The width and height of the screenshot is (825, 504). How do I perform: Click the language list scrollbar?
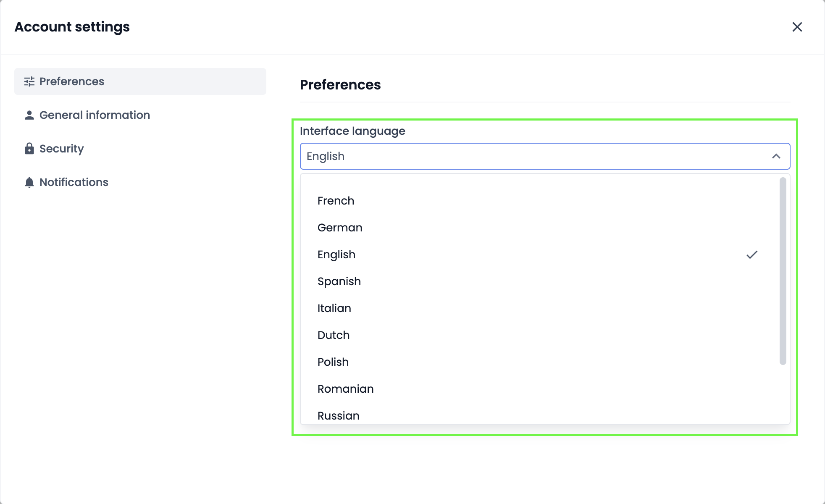(783, 271)
